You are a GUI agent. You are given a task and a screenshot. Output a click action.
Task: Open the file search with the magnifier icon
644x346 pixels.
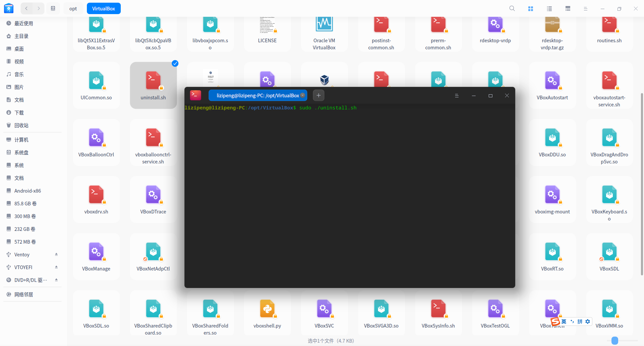point(512,8)
